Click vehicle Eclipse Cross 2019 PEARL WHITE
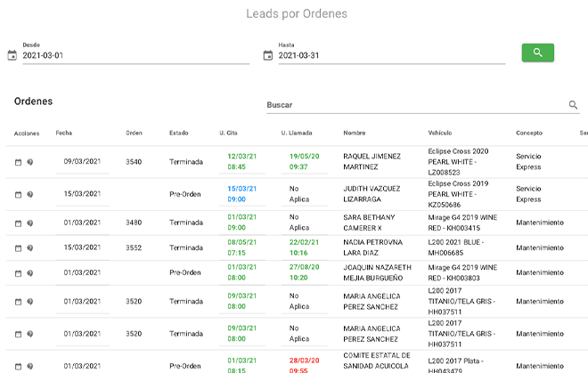 pos(458,194)
